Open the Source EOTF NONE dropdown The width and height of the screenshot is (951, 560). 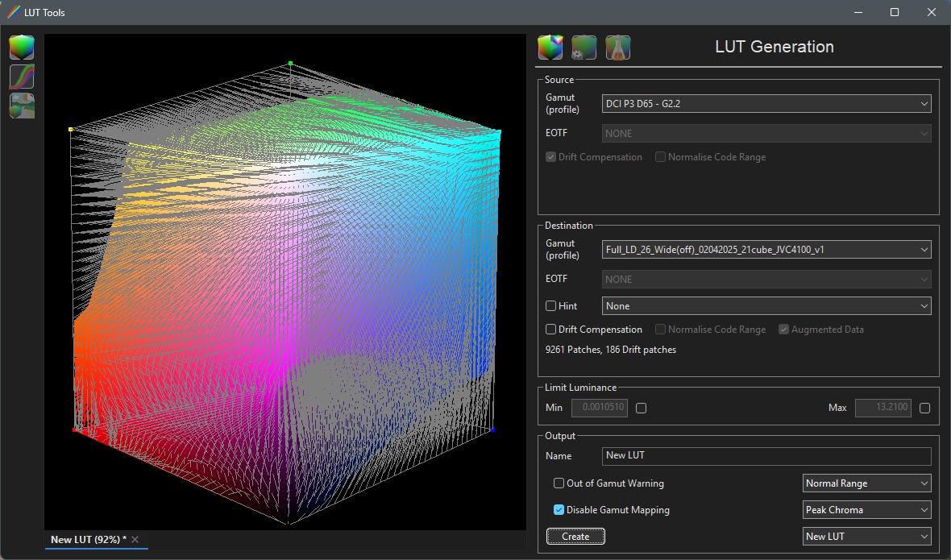766,133
